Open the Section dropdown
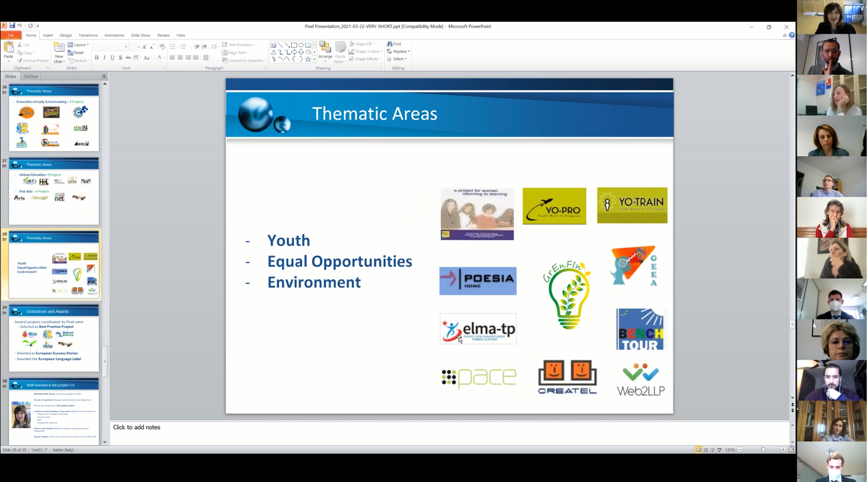This screenshot has width=868, height=482. click(78, 60)
